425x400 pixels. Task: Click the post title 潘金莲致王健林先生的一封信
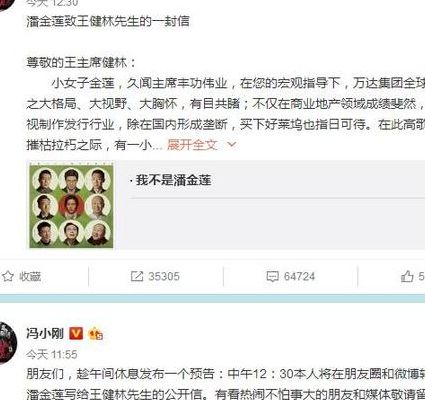pos(108,21)
